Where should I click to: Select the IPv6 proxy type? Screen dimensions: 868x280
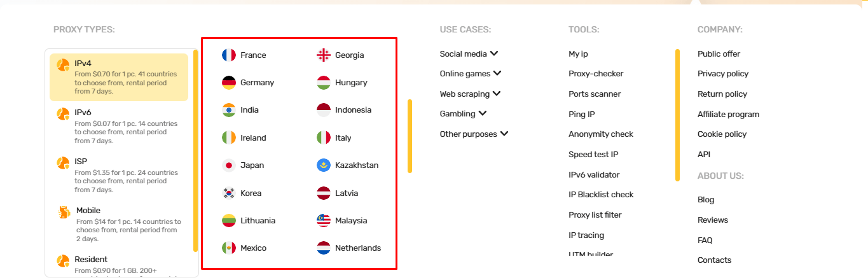coord(119,126)
